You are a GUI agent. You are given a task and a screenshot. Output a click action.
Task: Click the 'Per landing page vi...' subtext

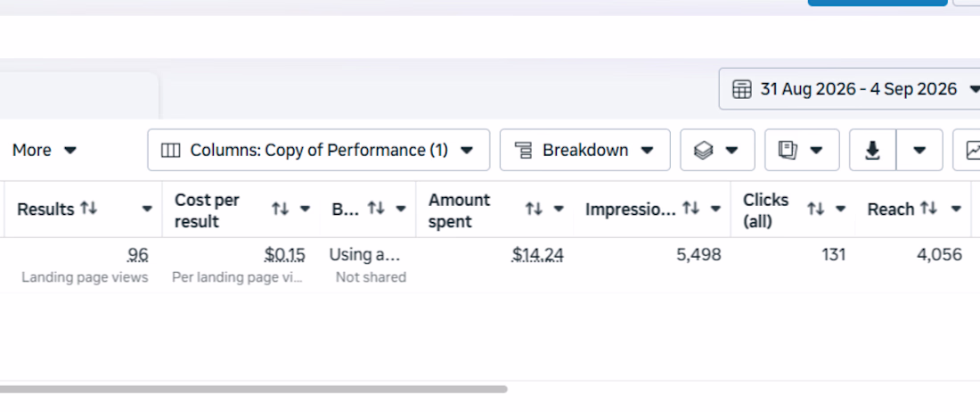238,277
